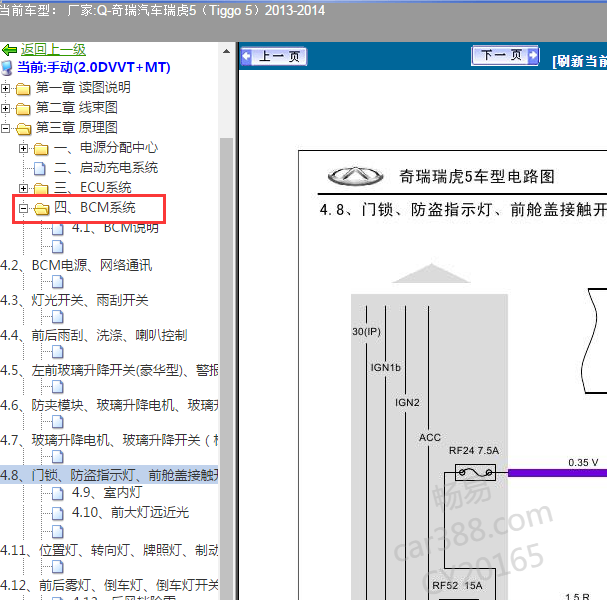This screenshot has width=607, height=600.
Task: Collapse 四、BCM系统 node
Action: (x=23, y=209)
